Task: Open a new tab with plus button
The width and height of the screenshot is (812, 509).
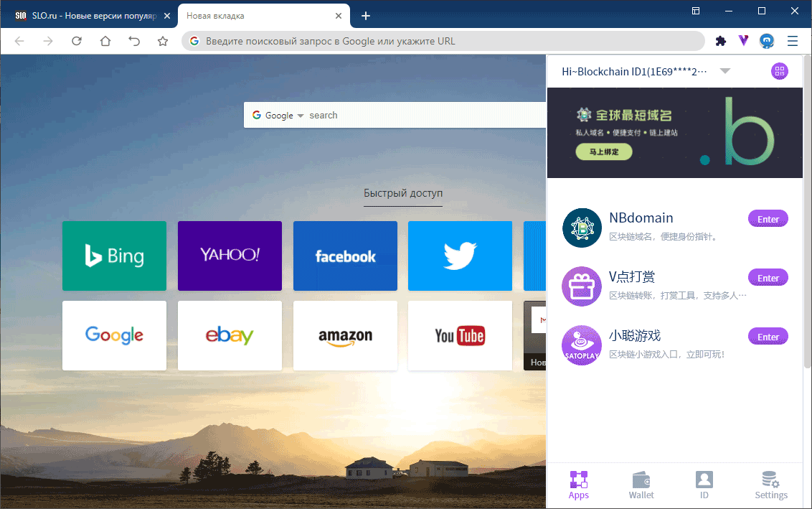Action: pos(366,16)
